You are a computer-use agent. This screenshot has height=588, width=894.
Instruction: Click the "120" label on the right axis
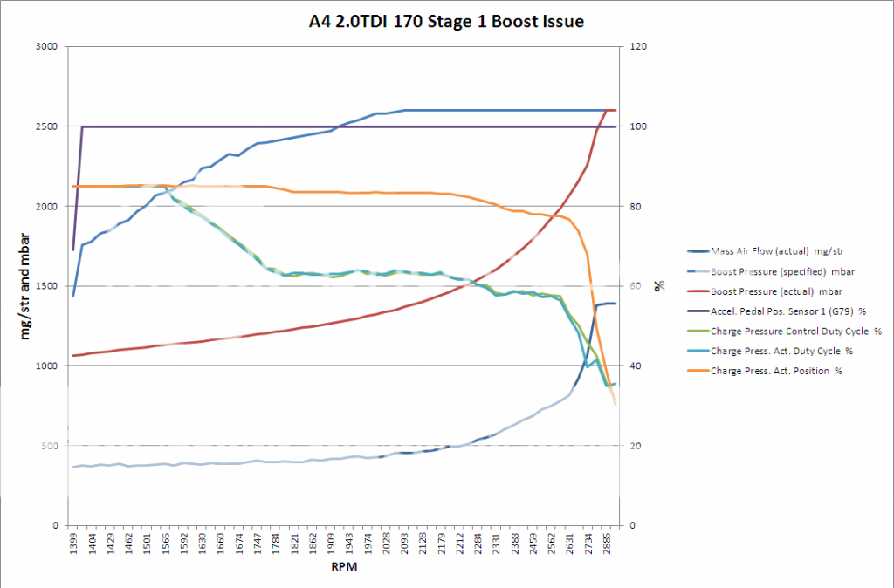point(638,47)
